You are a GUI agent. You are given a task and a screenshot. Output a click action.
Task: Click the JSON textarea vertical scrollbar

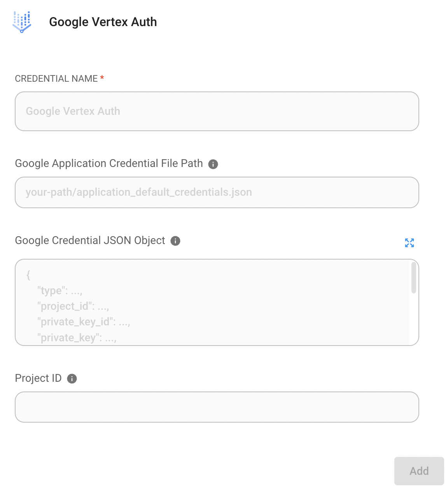[x=414, y=278]
